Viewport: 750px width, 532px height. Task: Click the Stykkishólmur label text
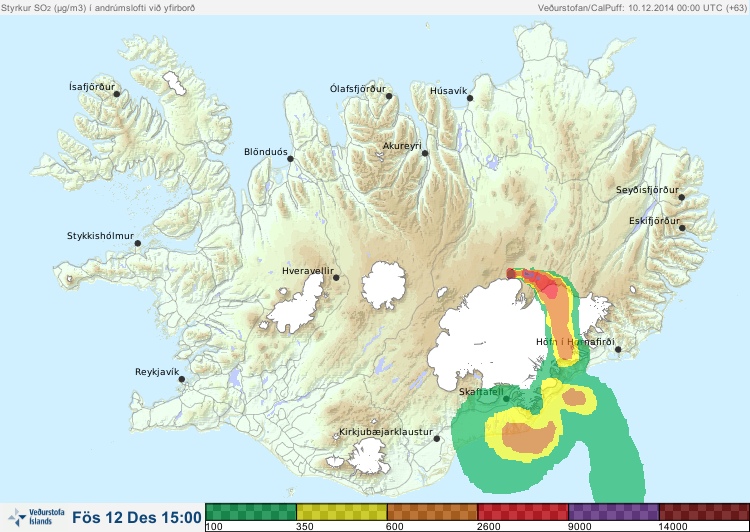click(x=100, y=236)
